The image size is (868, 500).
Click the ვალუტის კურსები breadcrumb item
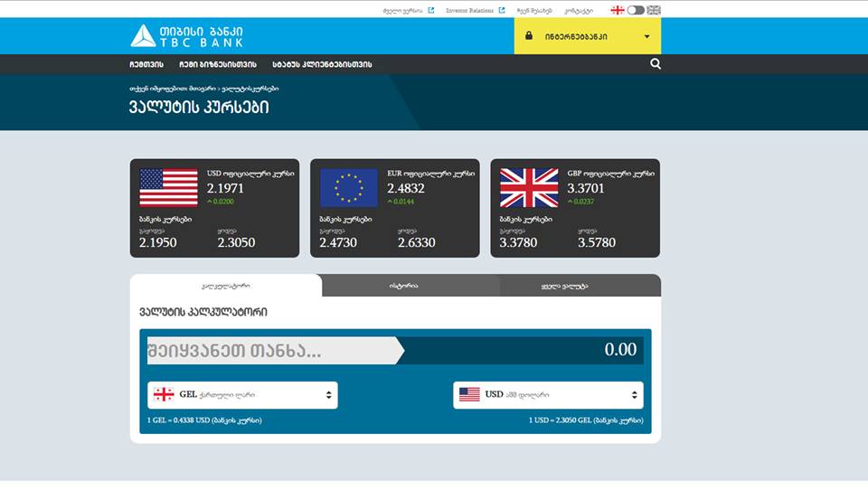coord(250,89)
